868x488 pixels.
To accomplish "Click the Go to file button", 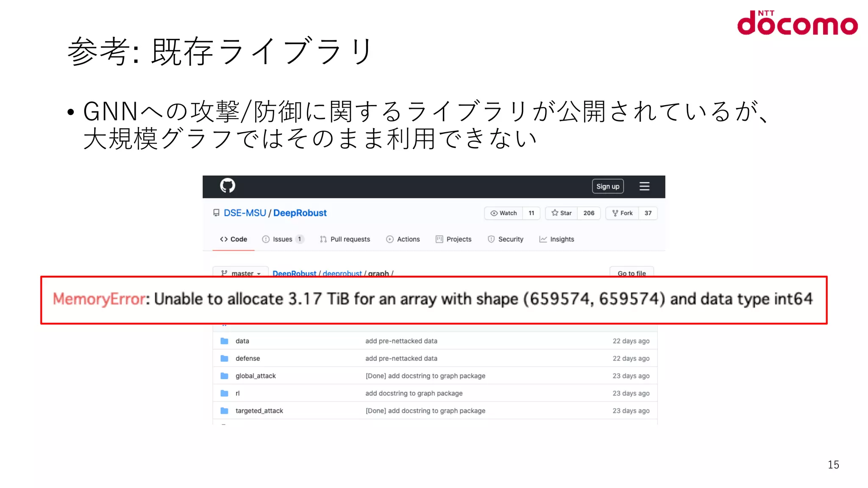I will coord(632,272).
